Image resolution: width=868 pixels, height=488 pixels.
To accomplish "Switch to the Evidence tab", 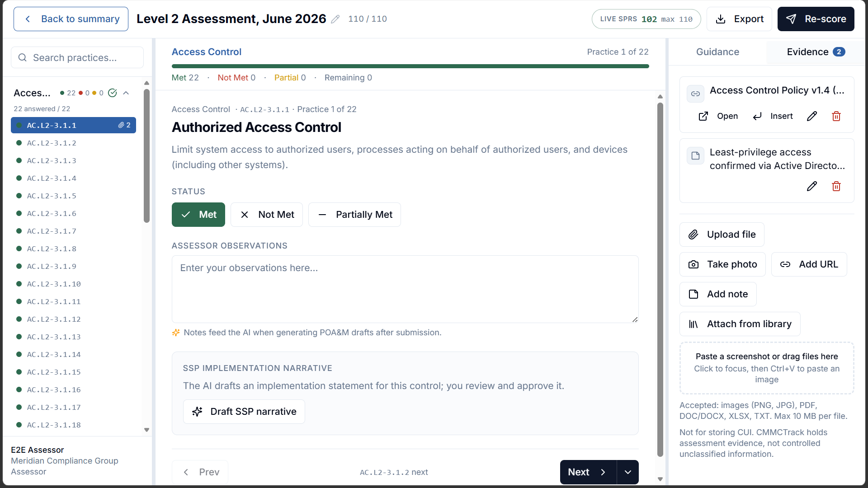I will [816, 52].
